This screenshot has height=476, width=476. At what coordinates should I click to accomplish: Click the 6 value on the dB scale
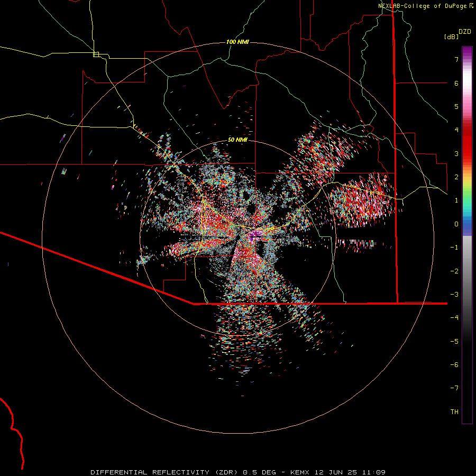click(x=456, y=83)
